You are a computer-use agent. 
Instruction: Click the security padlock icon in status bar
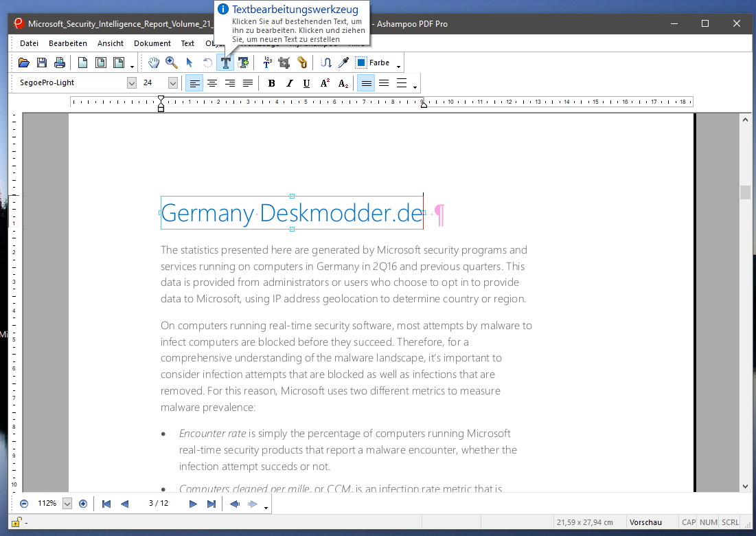16,522
